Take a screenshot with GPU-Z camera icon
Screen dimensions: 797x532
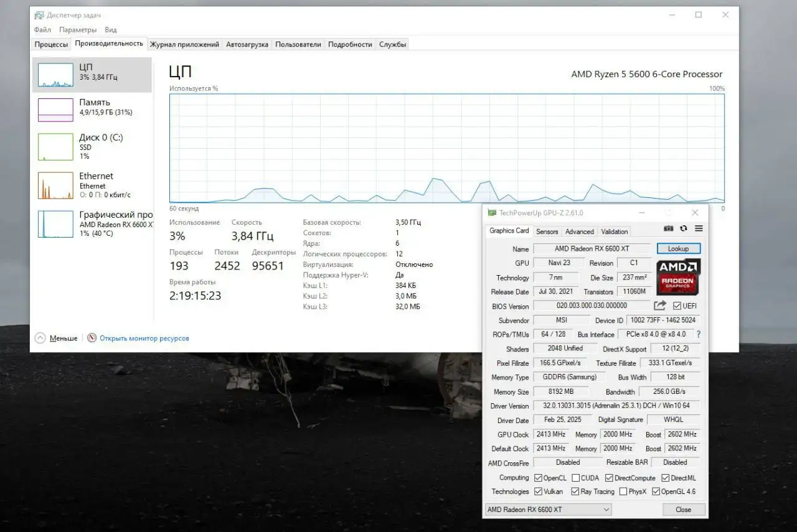[x=668, y=229]
